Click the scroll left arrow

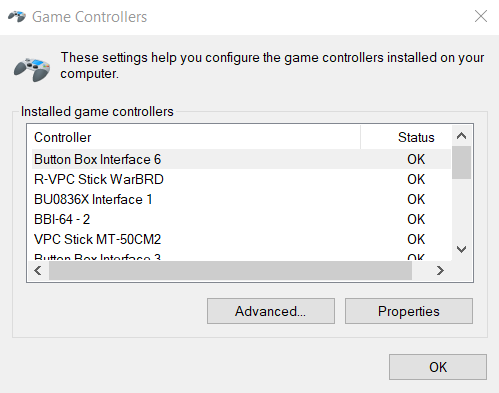pyautogui.click(x=38, y=270)
